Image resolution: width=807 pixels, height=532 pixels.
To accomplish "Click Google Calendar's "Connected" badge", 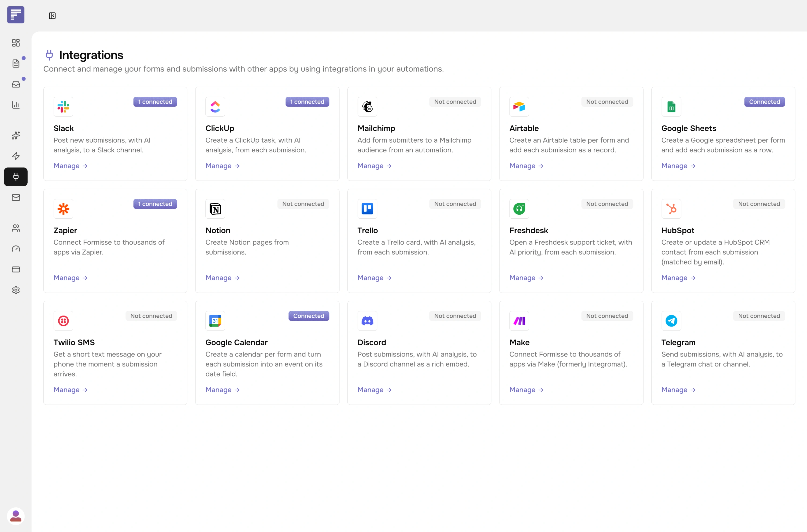I will [x=309, y=316].
